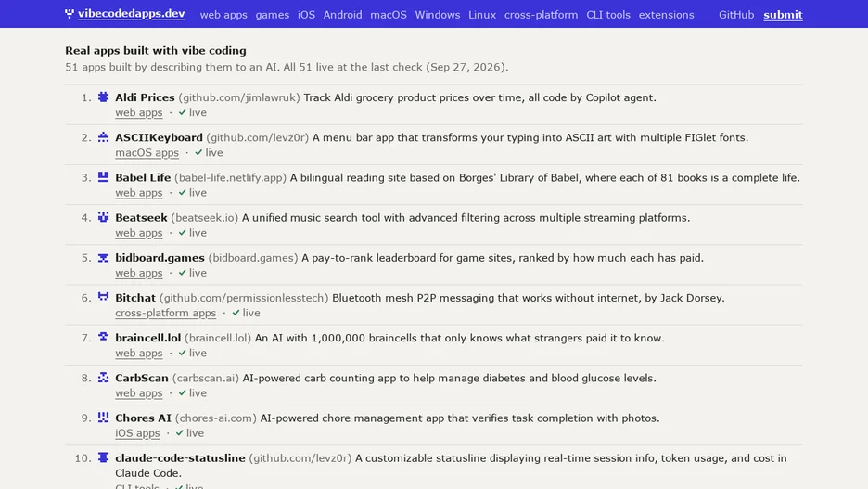
Task: Open the CLI tools nav item
Action: tap(608, 15)
